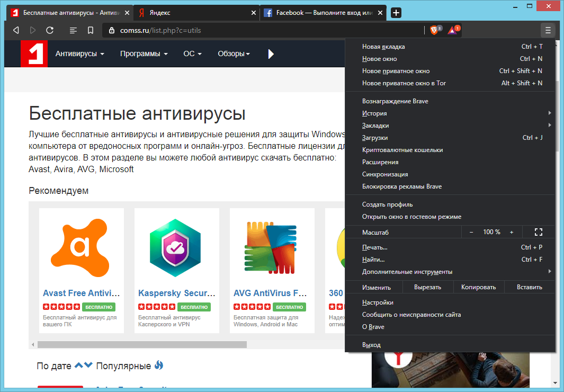564x392 pixels.
Task: Select the Бесплатные антивирусы tab
Action: 69,13
